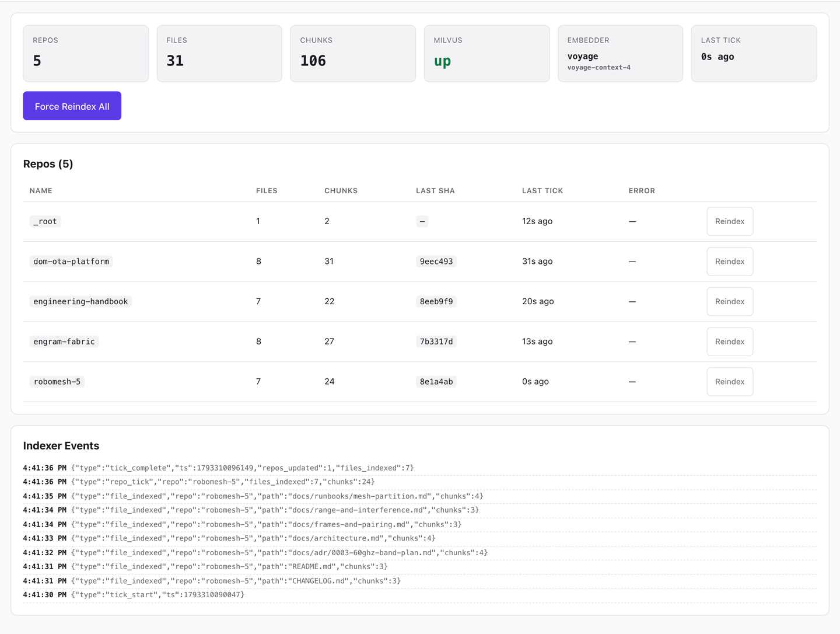Viewport: 840px width, 634px height.
Task: Select the robomesh-5 repo name
Action: [57, 382]
